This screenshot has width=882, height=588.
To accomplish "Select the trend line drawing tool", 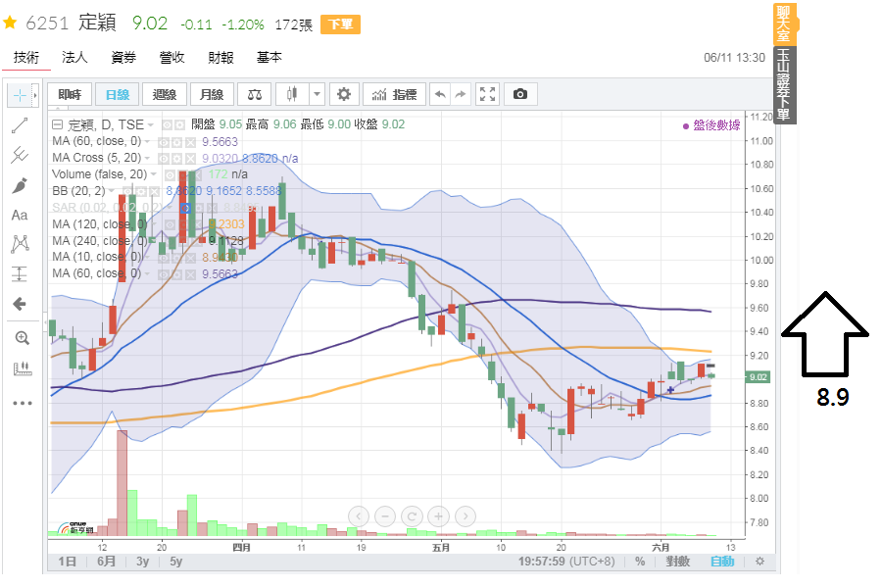I will pos(20,125).
